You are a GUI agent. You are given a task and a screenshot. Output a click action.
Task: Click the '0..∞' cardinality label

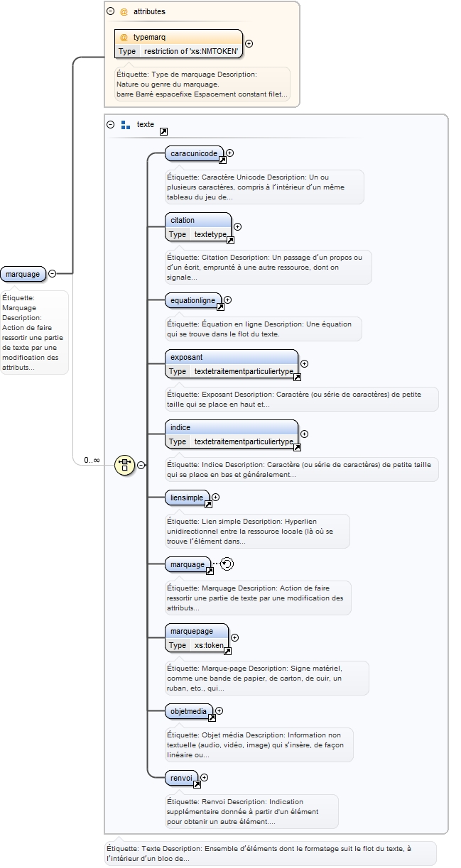coord(92,460)
